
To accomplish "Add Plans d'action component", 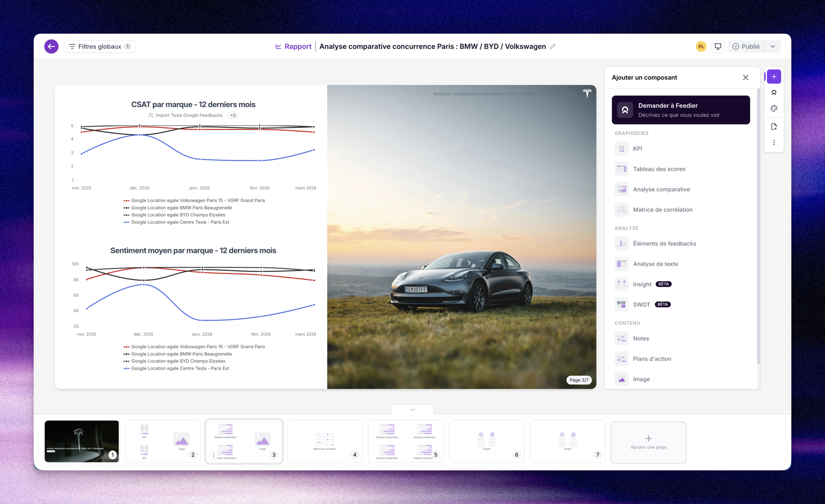I will pyautogui.click(x=681, y=359).
